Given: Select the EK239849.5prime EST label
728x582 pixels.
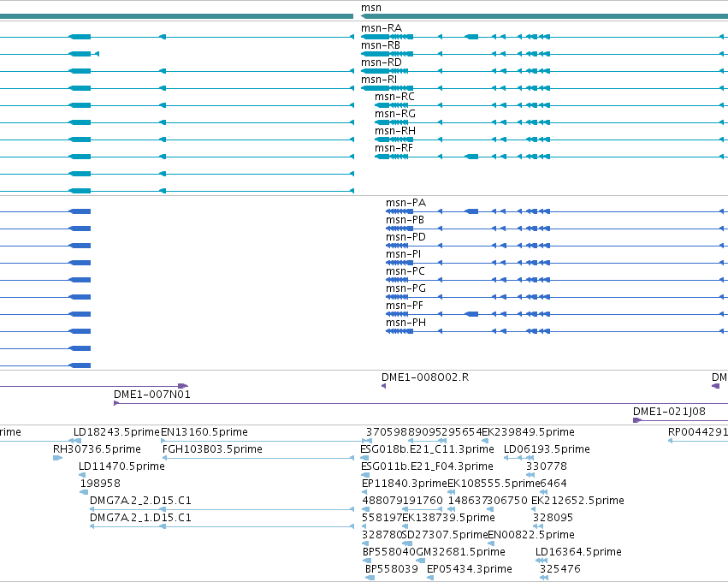Looking at the screenshot, I should tap(529, 432).
